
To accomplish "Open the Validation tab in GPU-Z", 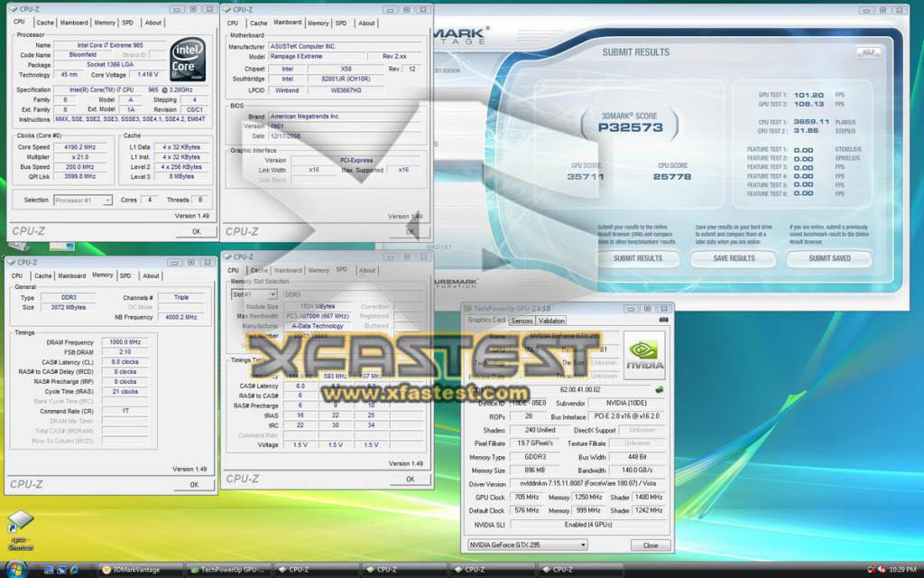I will [551, 321].
